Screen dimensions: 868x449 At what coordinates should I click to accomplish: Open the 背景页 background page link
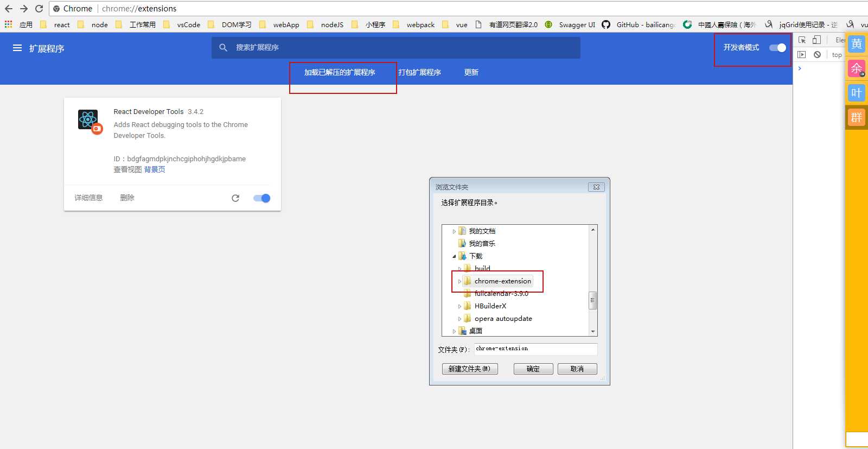pos(155,169)
